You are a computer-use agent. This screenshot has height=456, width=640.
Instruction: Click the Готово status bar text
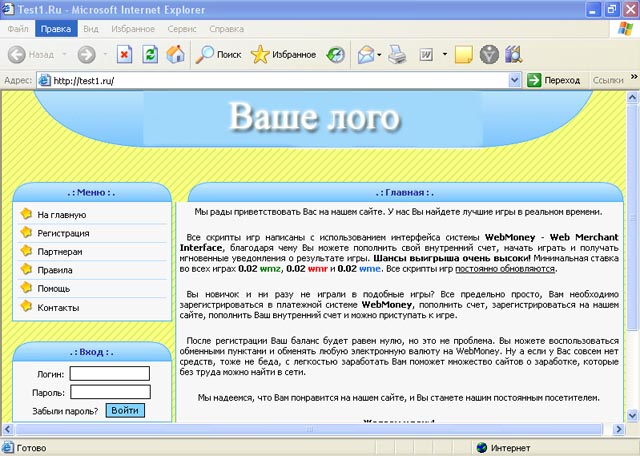[31, 448]
